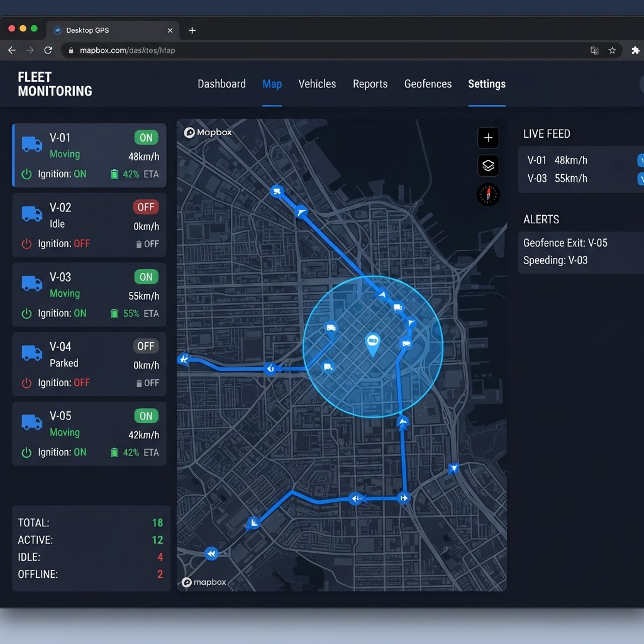Reload the page in the browser

48,50
